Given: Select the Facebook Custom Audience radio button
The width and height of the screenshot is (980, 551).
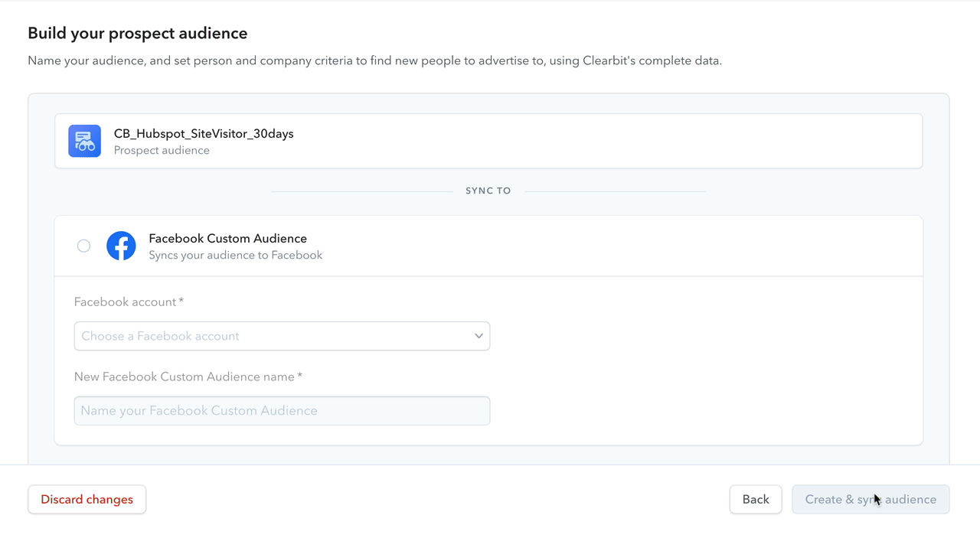Looking at the screenshot, I should click(x=83, y=246).
